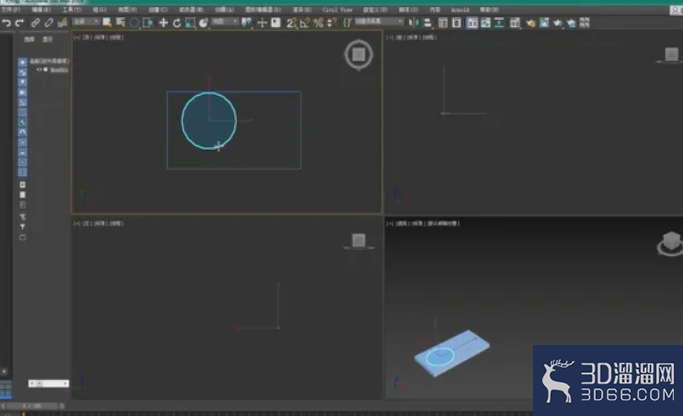Activate the Select and Scale tool

190,23
